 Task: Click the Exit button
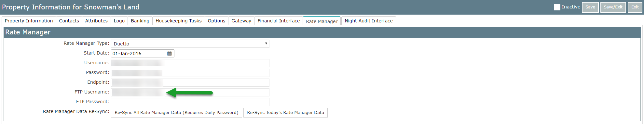point(635,7)
